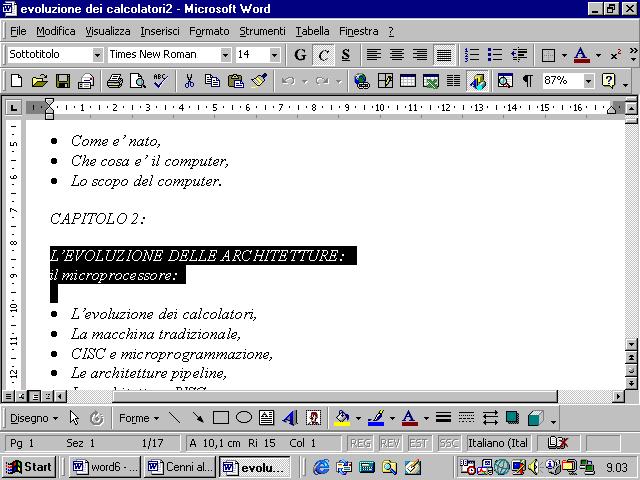Open the Forme shapes menu
The height and width of the screenshot is (480, 640).
(x=139, y=418)
